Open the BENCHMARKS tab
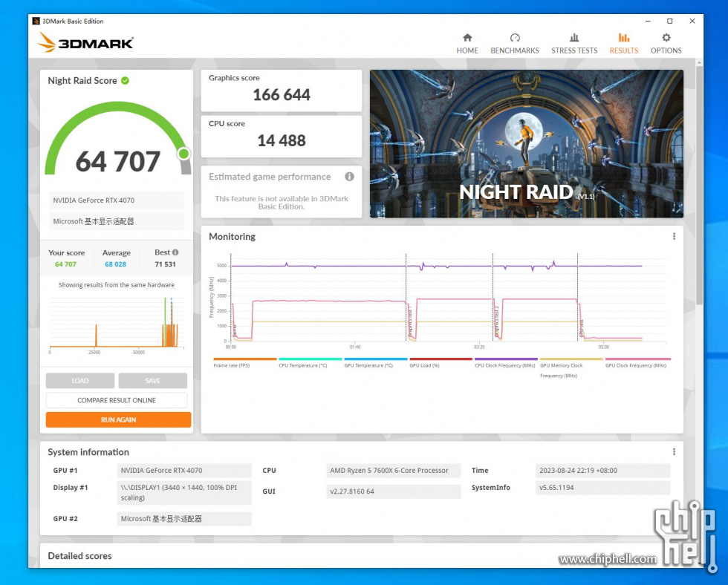Screen dimensions: 728x585 [514, 44]
